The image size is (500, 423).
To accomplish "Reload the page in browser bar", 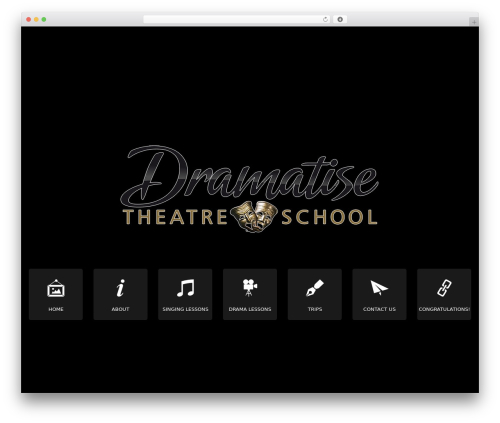I will (x=325, y=19).
